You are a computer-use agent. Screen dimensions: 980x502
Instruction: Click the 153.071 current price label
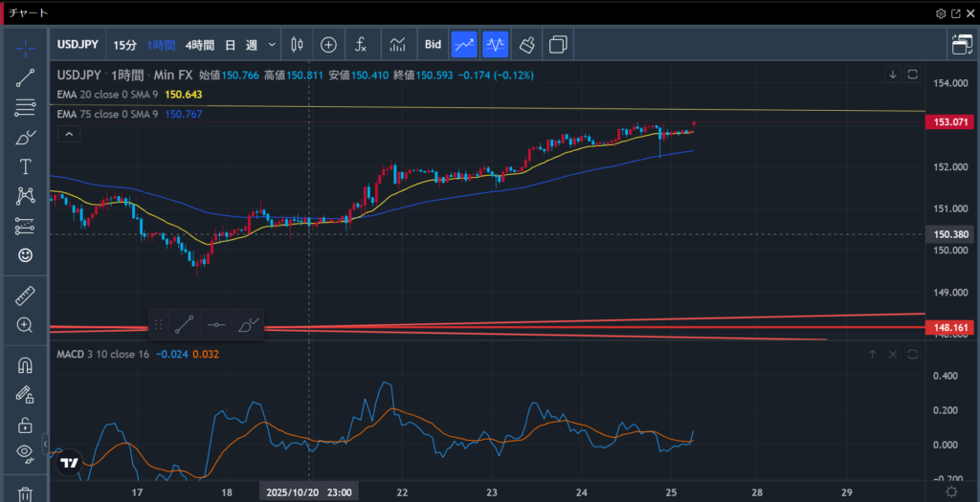951,122
